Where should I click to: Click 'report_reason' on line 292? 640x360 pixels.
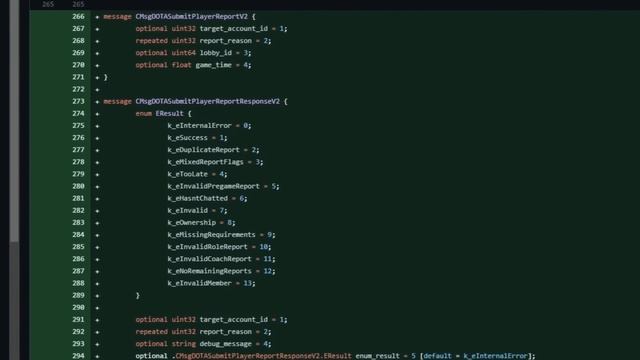pyautogui.click(x=225, y=332)
